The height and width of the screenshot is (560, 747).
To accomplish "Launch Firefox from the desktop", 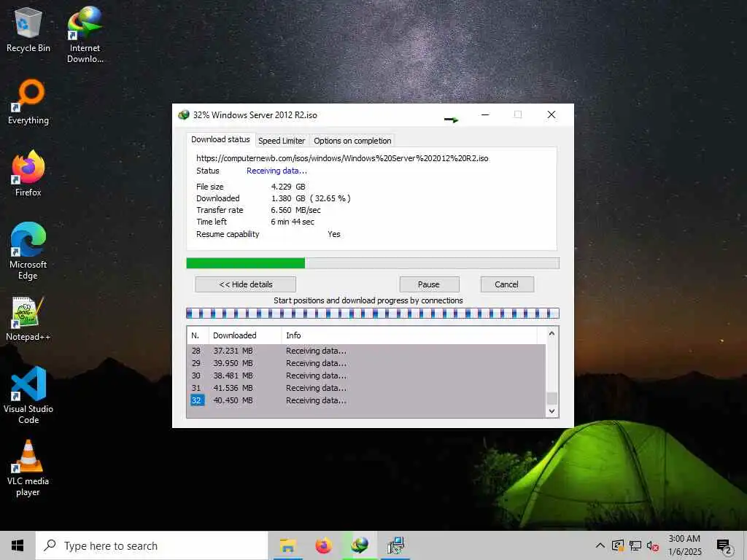I will pyautogui.click(x=28, y=174).
